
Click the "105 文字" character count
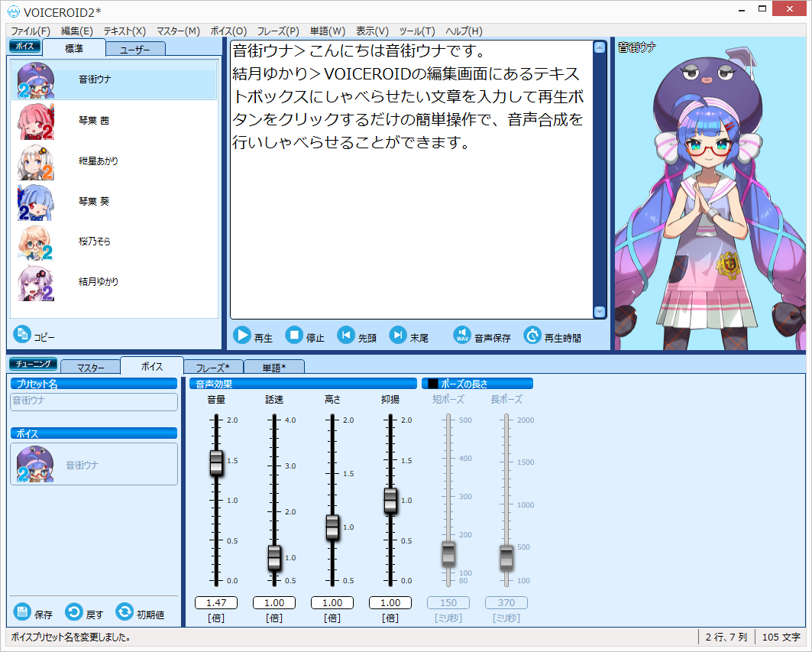[x=781, y=637]
